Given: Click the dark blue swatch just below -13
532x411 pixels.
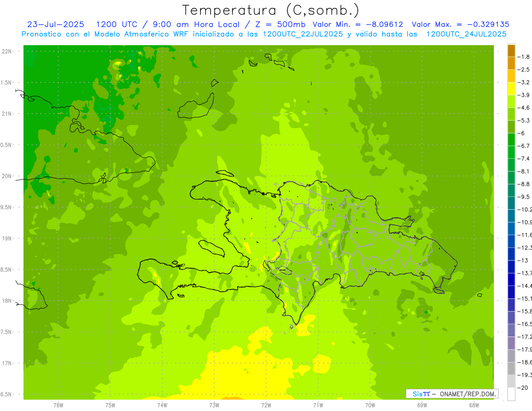Looking at the screenshot, I should [511, 266].
